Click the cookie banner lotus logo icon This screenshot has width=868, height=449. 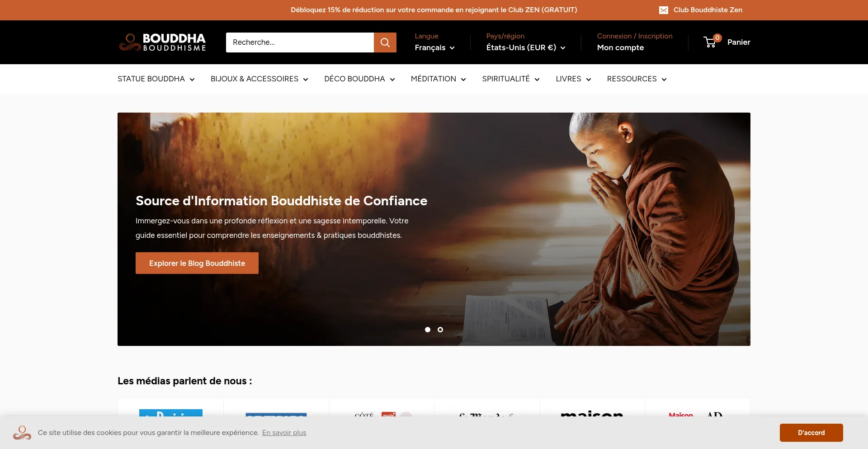coord(22,433)
